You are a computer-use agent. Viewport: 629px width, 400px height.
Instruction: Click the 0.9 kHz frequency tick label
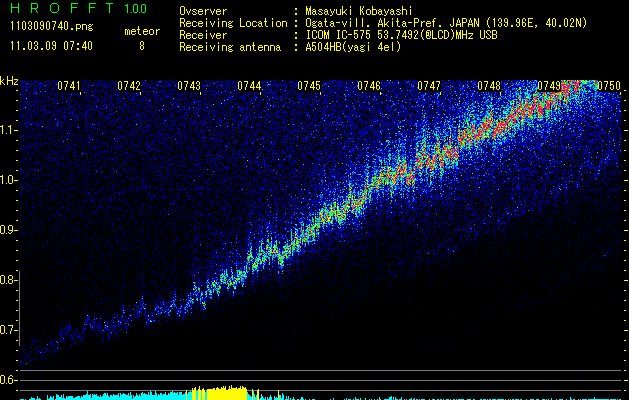click(7, 230)
